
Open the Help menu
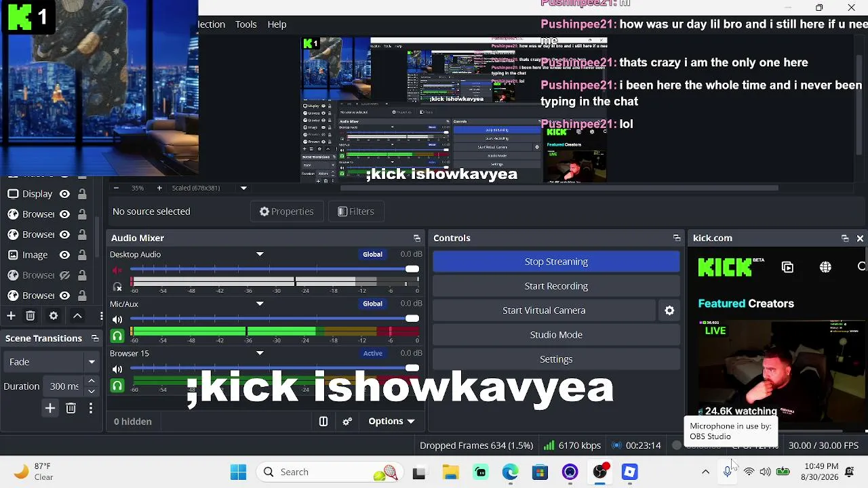point(277,24)
